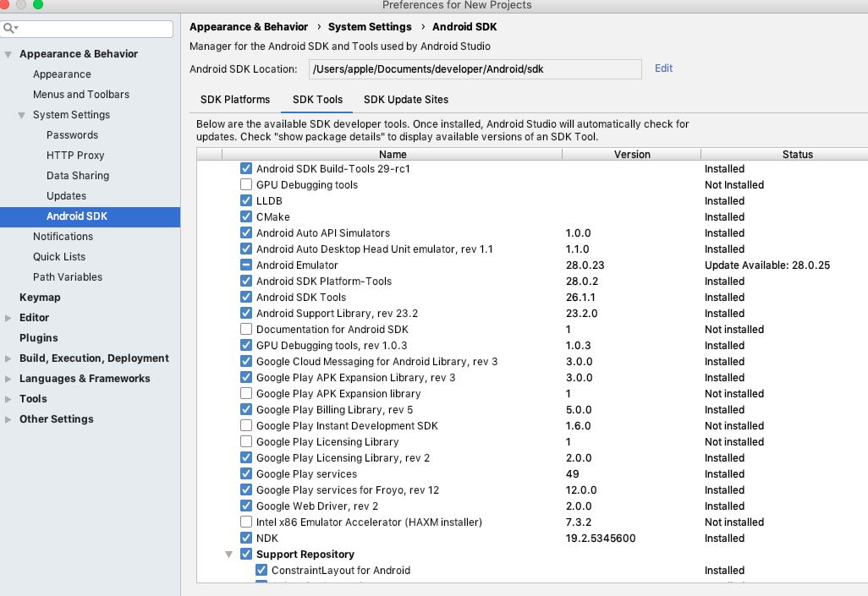Click the Edit link for SDK location

click(x=663, y=68)
